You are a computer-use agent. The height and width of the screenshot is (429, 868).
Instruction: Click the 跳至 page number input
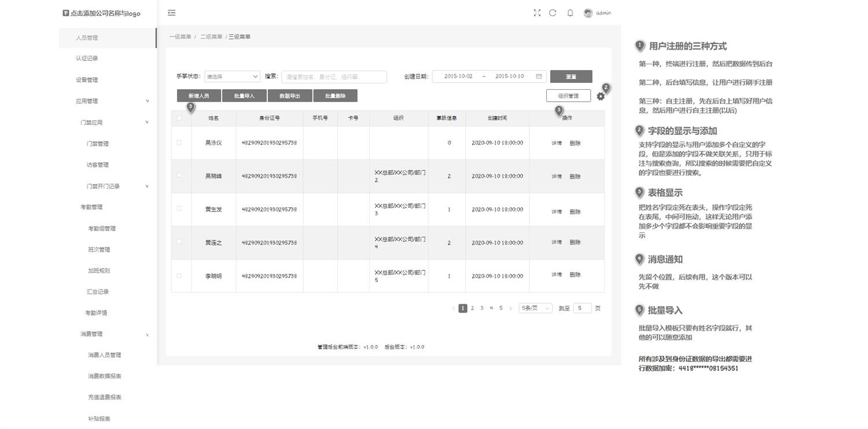582,309
